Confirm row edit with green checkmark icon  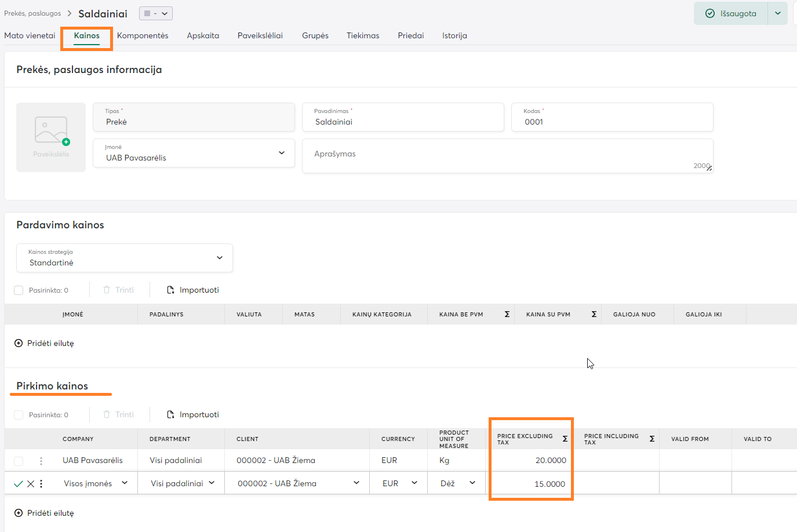pos(18,484)
